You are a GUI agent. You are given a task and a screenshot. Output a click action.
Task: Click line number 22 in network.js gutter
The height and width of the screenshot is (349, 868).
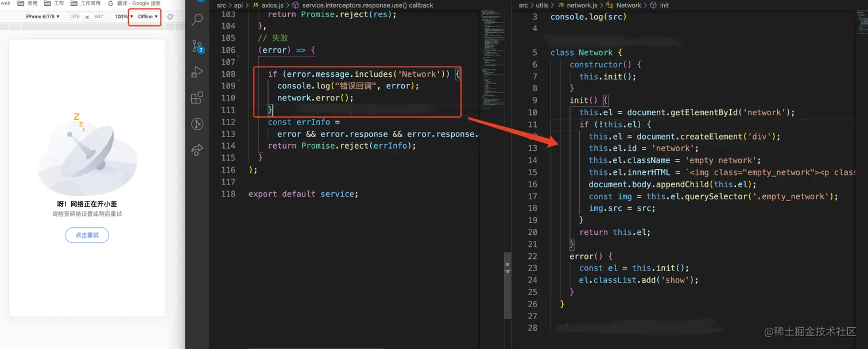point(532,256)
